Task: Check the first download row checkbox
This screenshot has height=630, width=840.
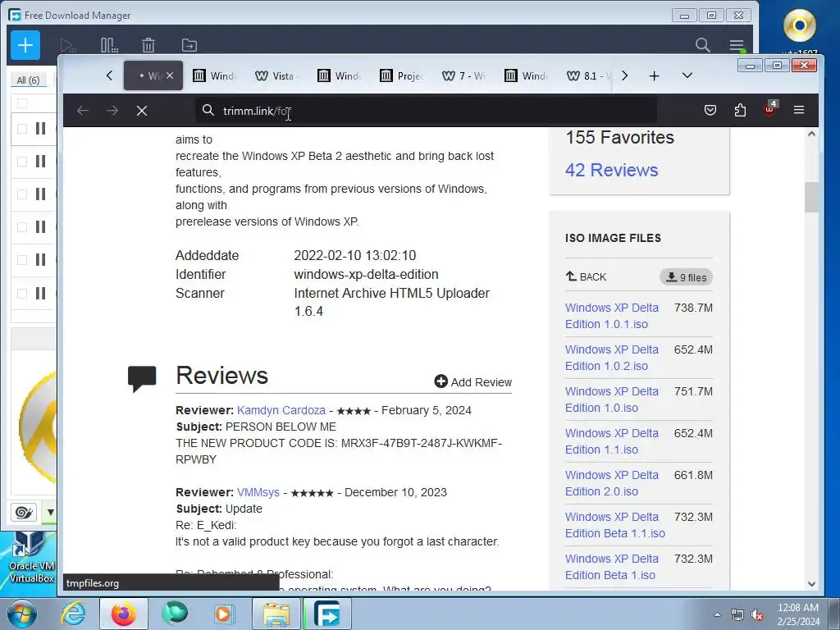Action: (22, 129)
